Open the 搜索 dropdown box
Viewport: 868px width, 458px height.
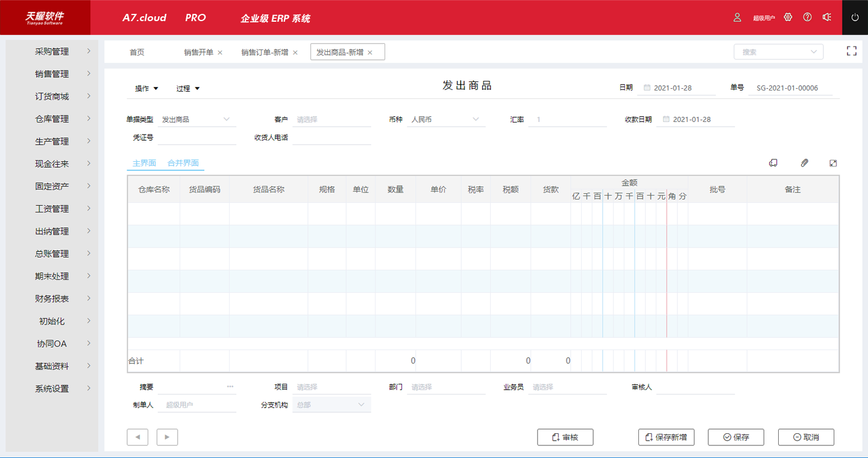pos(778,52)
